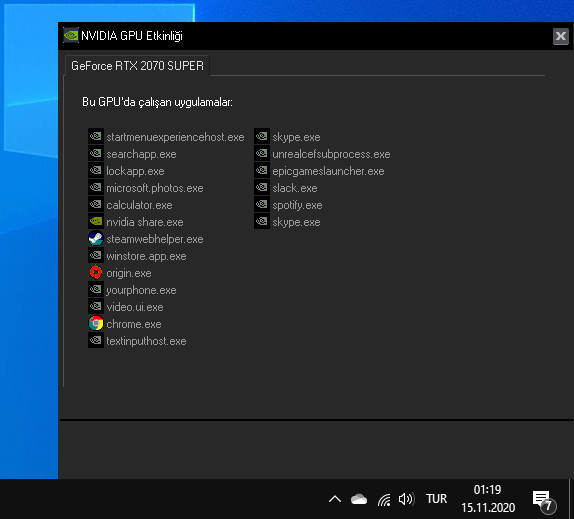The image size is (574, 519).
Task: Select calculator.exe in the list
Action: coord(139,205)
